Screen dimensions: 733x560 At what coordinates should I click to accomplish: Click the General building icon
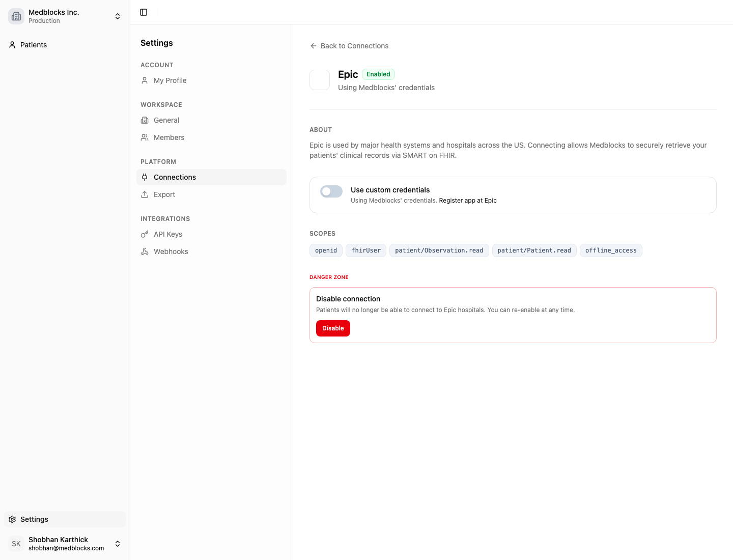145,120
